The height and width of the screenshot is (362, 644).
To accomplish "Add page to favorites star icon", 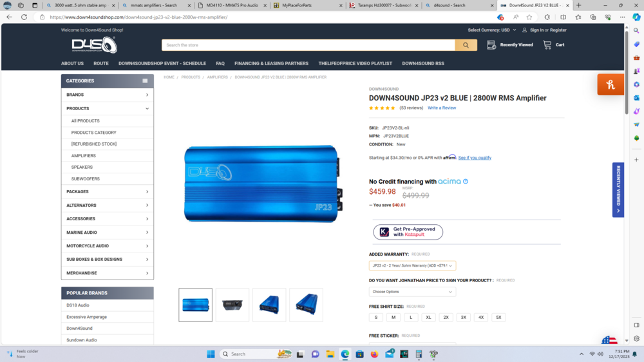I will (x=529, y=17).
